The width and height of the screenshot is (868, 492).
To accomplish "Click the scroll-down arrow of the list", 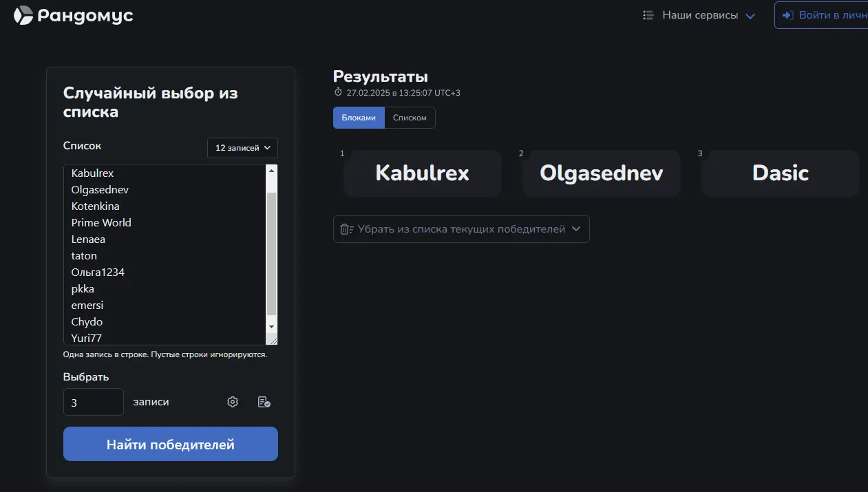I will point(271,326).
